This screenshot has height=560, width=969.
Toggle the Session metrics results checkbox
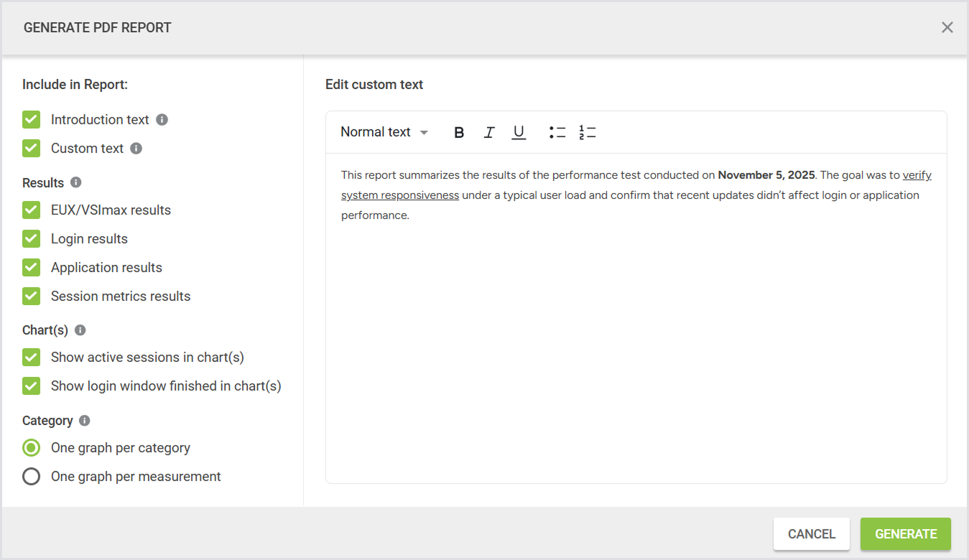pyautogui.click(x=31, y=297)
